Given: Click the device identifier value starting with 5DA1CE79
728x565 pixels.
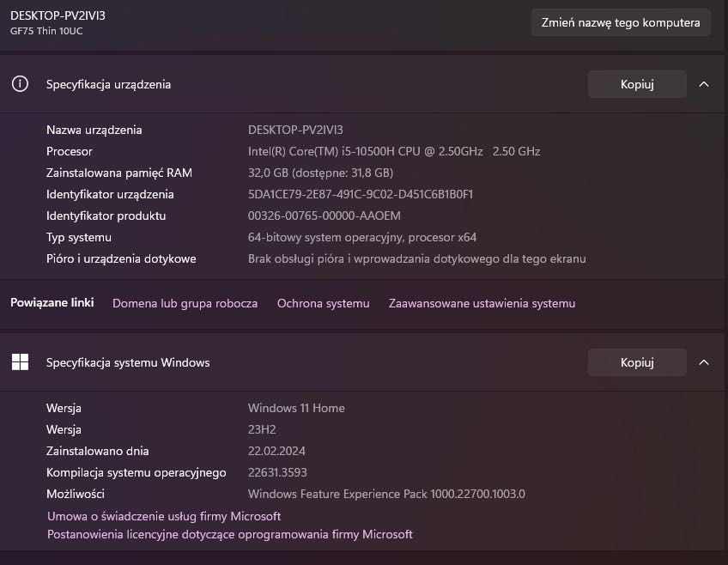Looking at the screenshot, I should coord(361,194).
